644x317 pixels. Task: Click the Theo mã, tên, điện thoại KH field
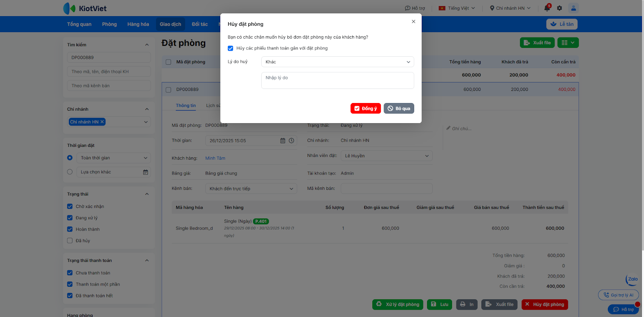click(109, 72)
